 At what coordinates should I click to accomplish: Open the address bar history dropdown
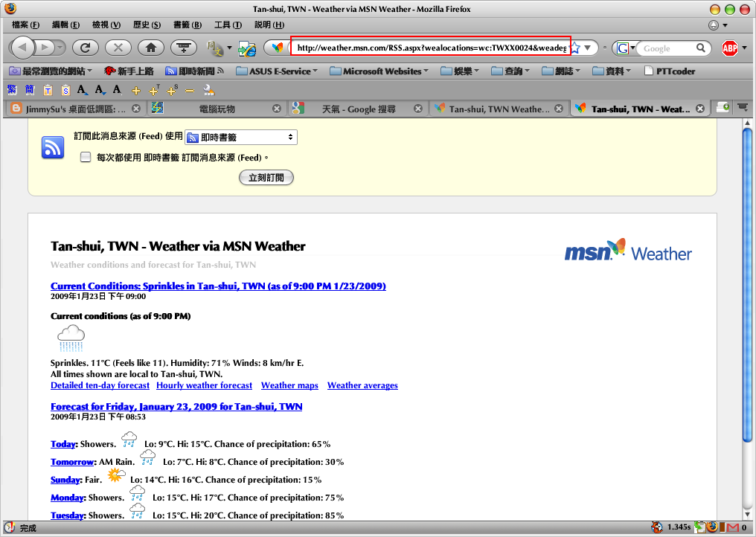(588, 48)
